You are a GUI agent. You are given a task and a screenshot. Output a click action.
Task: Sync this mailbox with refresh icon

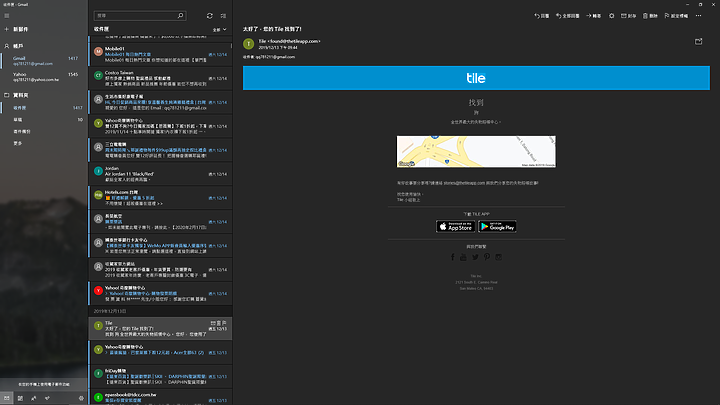pos(209,16)
